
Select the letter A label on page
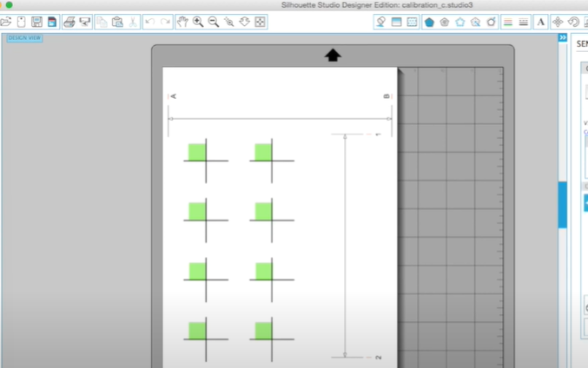tap(173, 96)
